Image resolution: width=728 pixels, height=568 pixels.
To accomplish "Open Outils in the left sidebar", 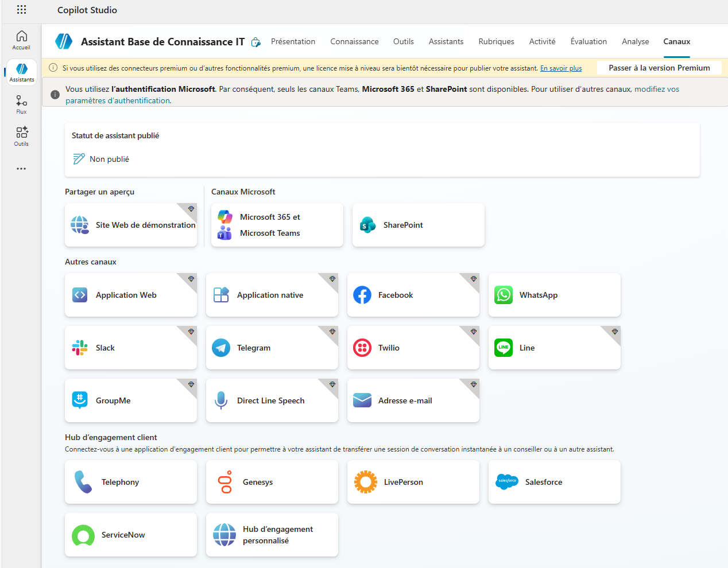I will pos(21,137).
